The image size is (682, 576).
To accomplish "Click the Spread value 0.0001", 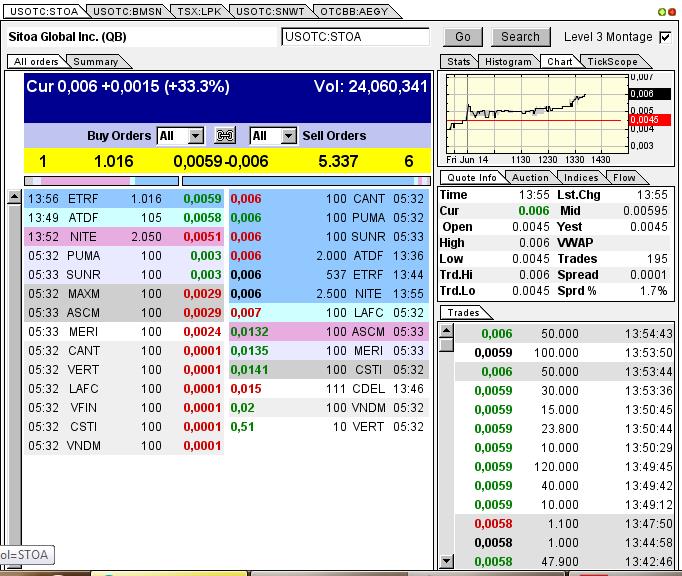I will click(648, 275).
